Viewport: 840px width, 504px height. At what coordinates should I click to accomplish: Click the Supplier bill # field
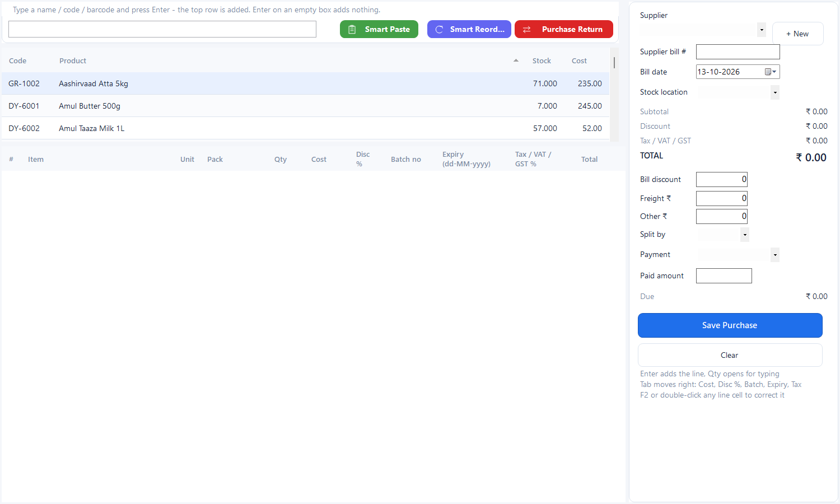(x=738, y=52)
